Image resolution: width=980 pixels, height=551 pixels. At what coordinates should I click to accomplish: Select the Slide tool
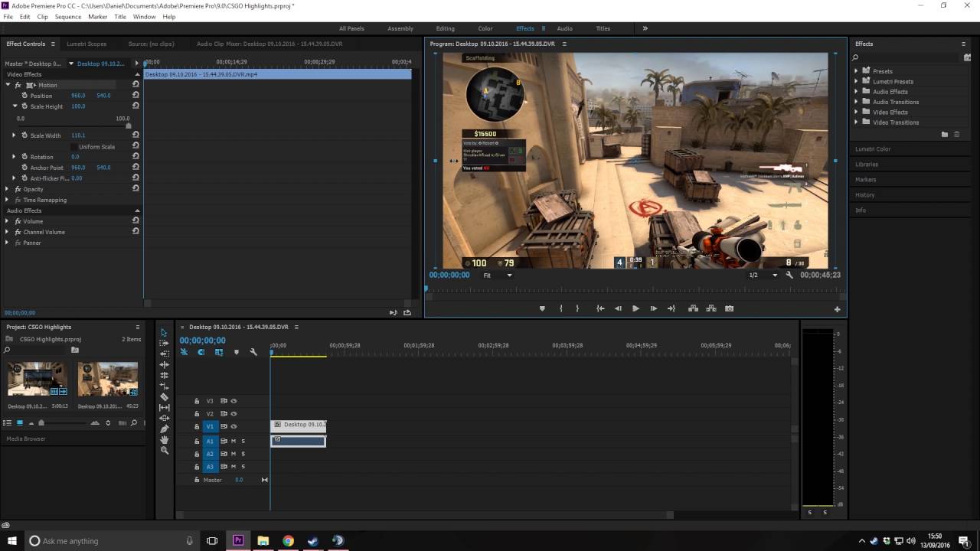pyautogui.click(x=164, y=419)
